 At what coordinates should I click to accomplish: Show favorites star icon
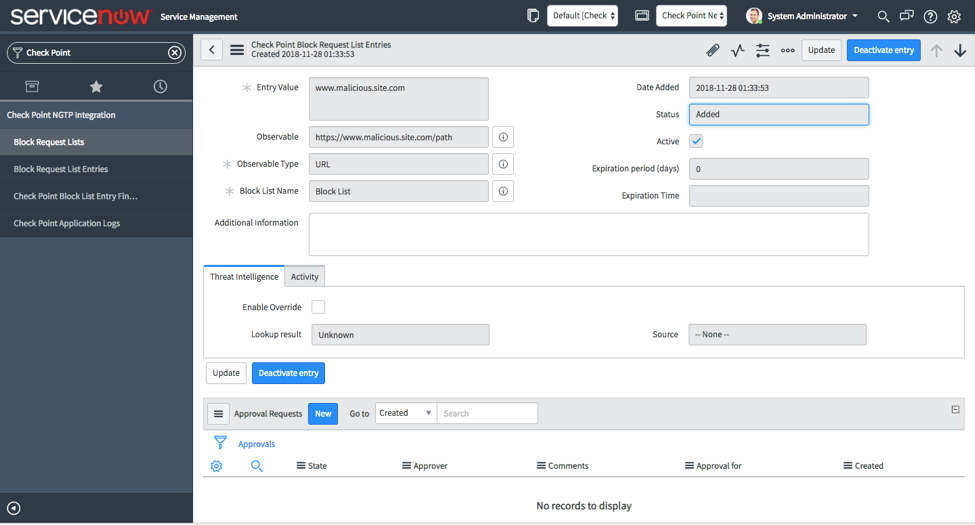click(96, 86)
